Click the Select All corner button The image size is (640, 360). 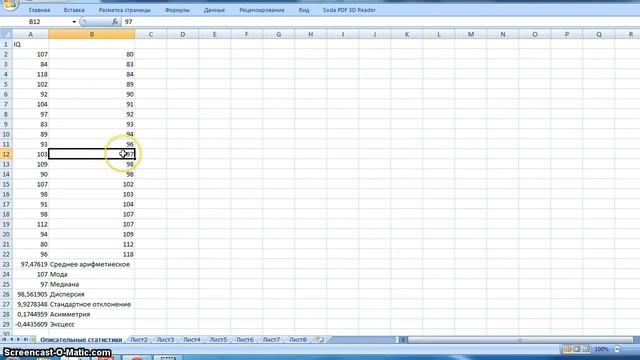coord(6,34)
